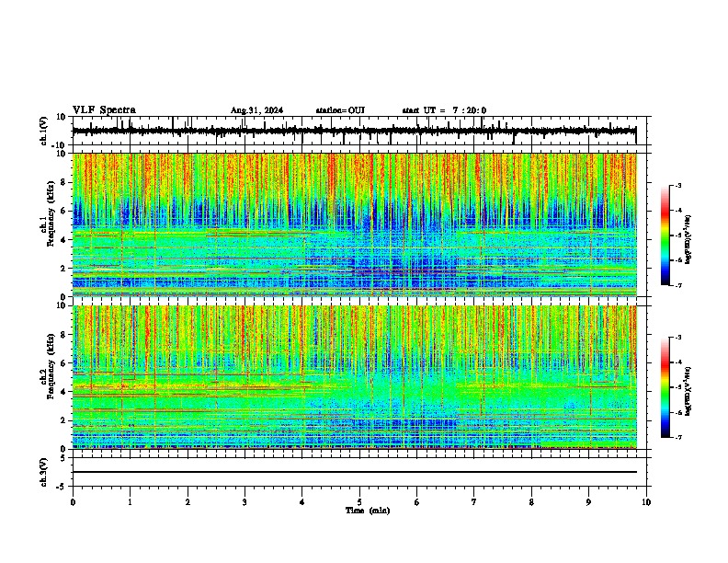This screenshot has width=728, height=563.
Task: Click the "station=OUJ" label
Action: point(340,110)
